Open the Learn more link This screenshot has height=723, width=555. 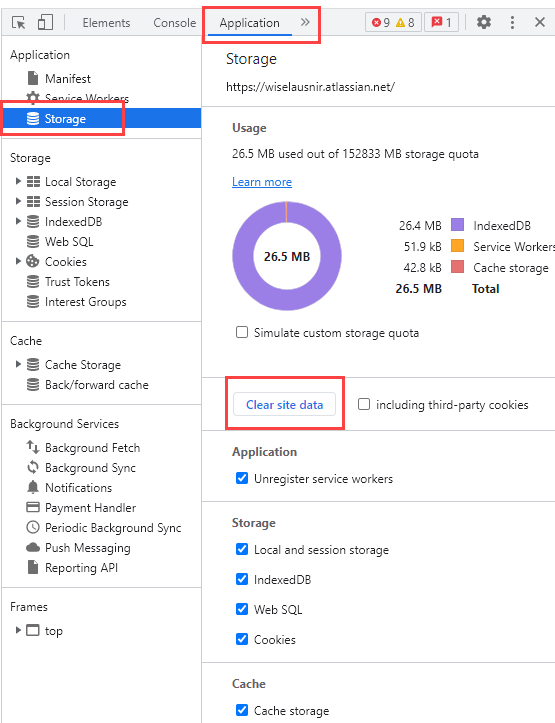(262, 182)
